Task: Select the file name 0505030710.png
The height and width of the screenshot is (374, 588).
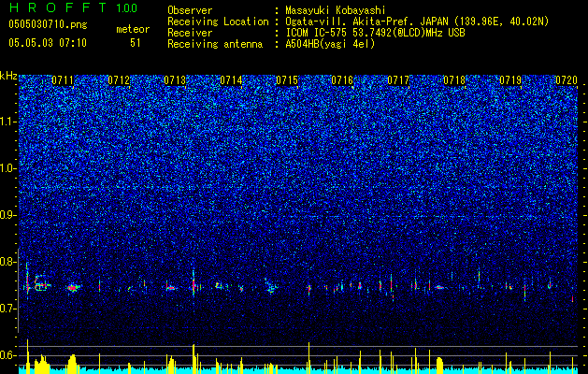Action: 48,24
